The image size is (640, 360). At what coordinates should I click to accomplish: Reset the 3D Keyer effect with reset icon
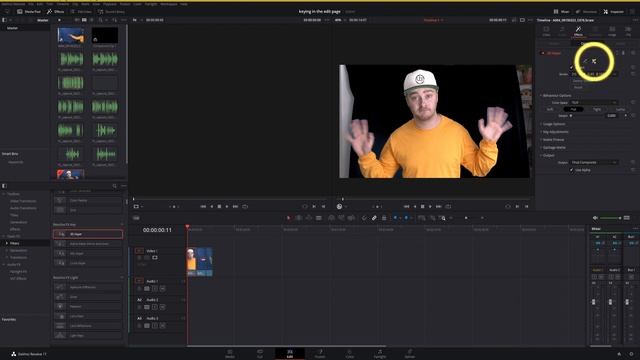point(633,53)
